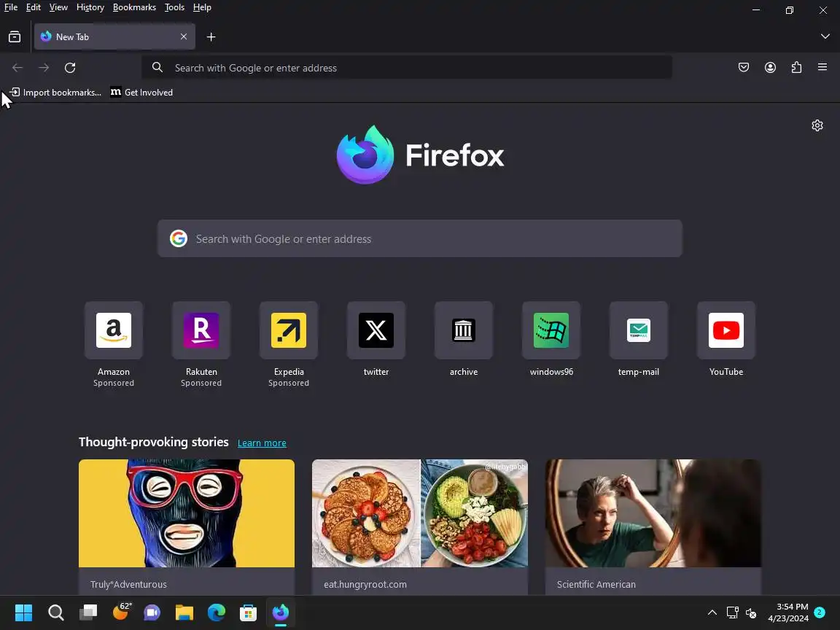Open the History menu
The height and width of the screenshot is (630, 840).
point(90,7)
